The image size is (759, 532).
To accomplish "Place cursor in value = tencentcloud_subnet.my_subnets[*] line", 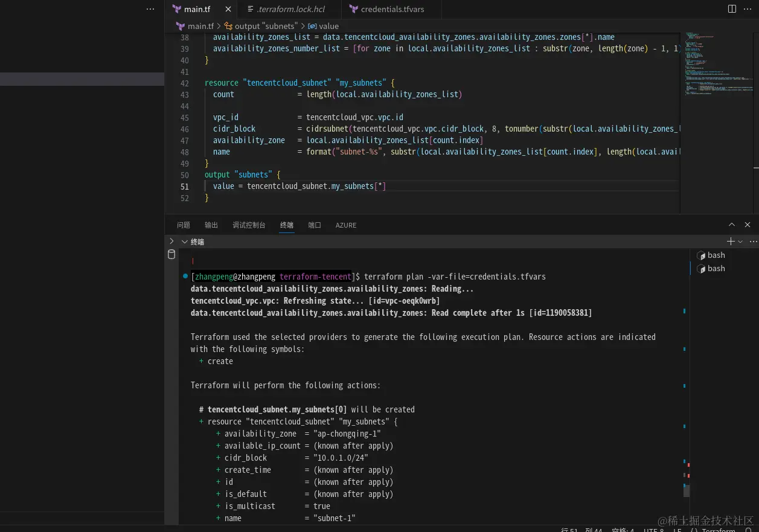I will (x=299, y=186).
